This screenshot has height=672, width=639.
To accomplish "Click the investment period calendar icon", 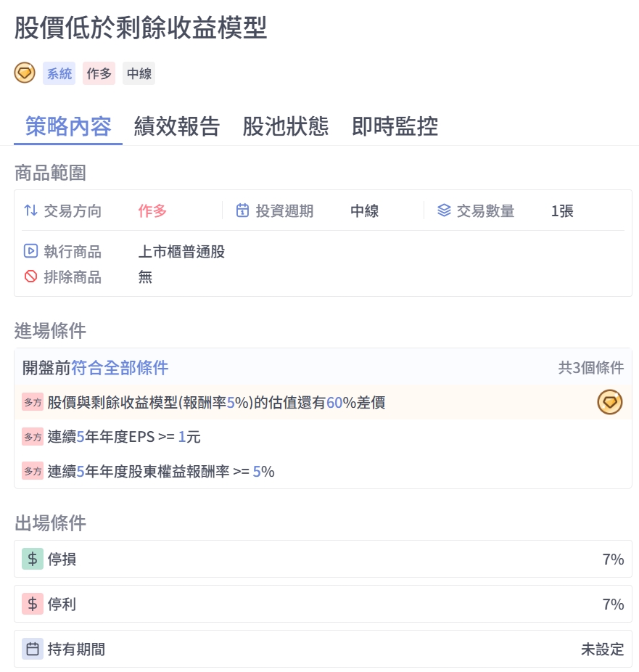I will 243,210.
